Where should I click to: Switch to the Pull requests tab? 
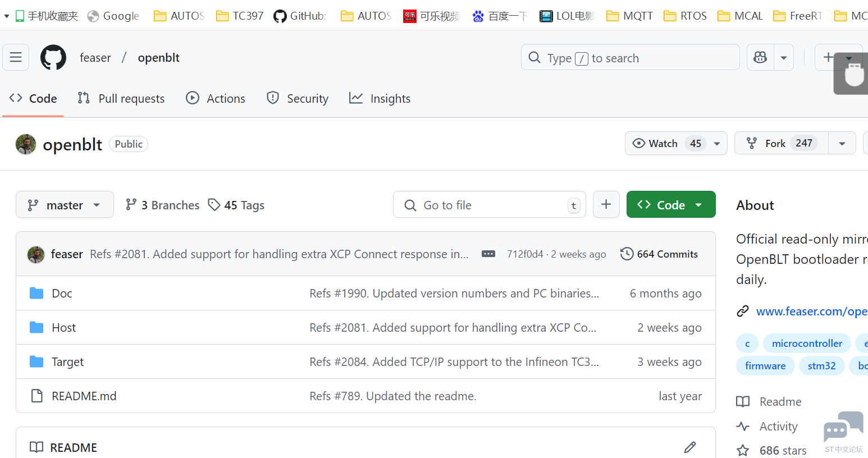[121, 98]
